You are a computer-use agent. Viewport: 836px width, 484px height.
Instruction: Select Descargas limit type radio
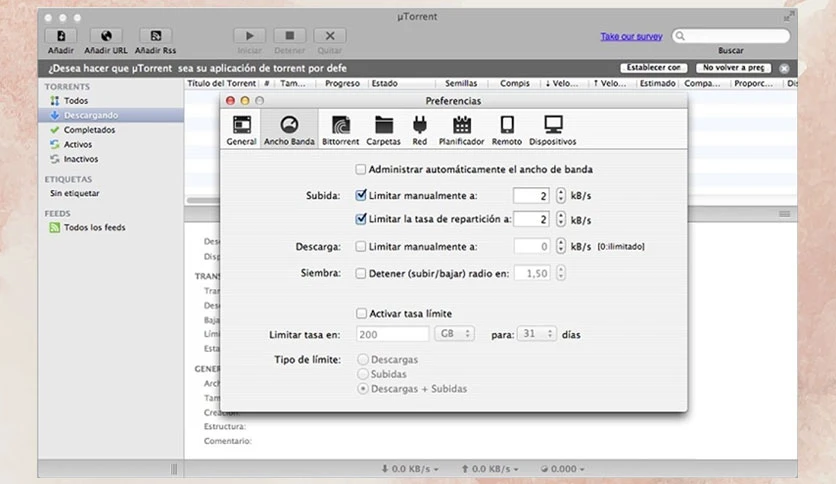363,359
